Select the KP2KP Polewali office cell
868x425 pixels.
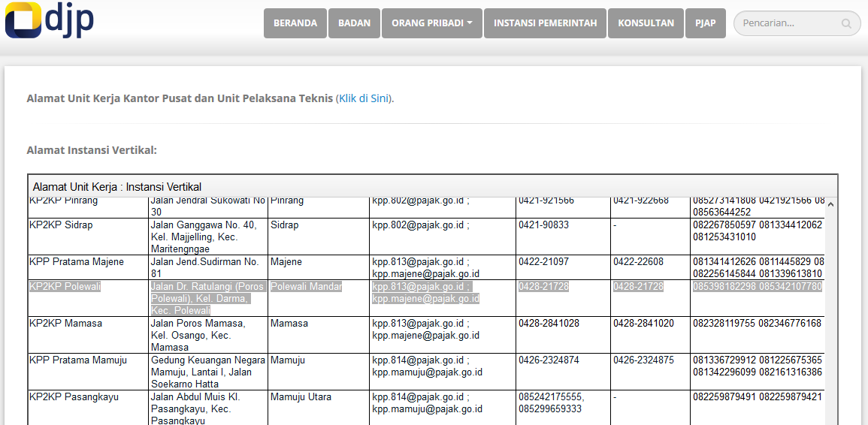pyautogui.click(x=65, y=287)
